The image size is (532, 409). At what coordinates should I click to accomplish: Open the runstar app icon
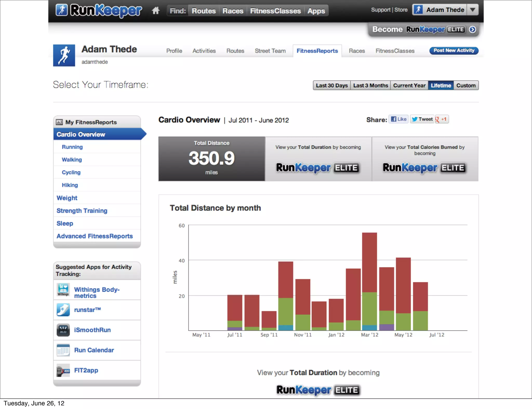tap(63, 310)
